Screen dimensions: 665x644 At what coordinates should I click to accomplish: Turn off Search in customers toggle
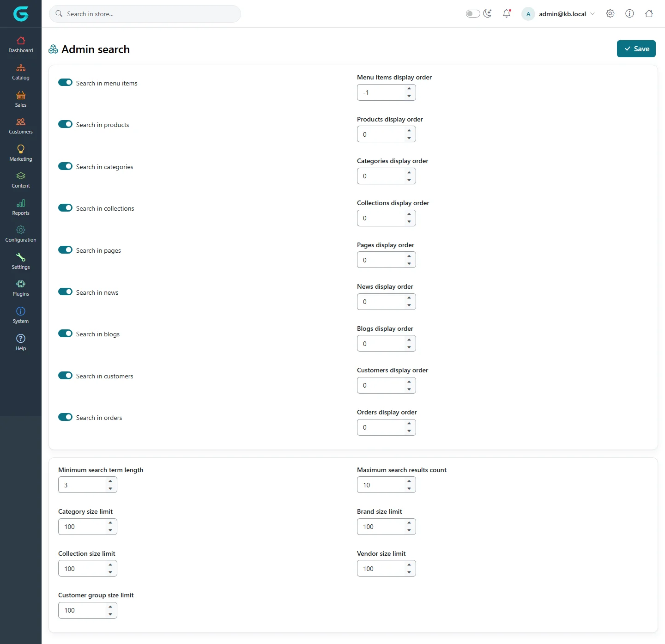pos(65,376)
